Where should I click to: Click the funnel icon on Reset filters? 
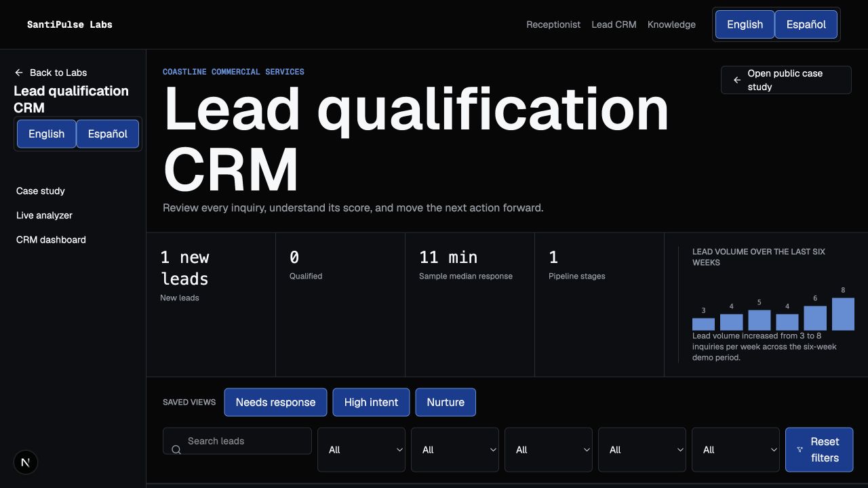point(800,449)
